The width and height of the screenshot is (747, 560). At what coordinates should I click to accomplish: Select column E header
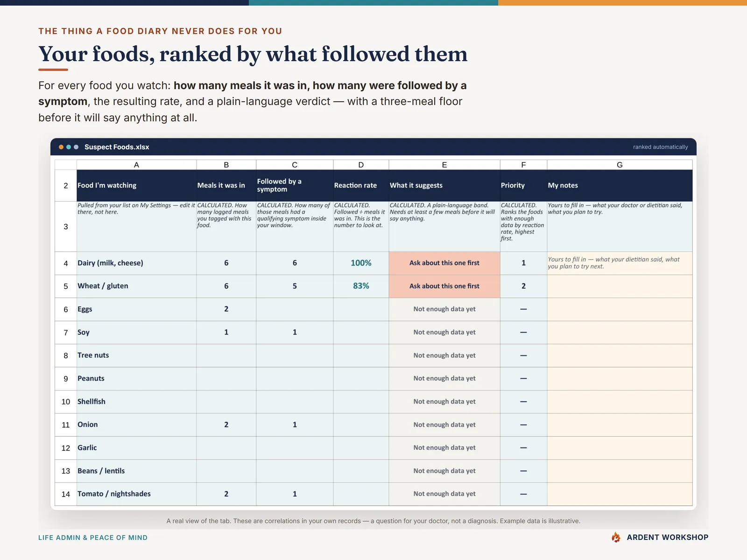point(444,165)
